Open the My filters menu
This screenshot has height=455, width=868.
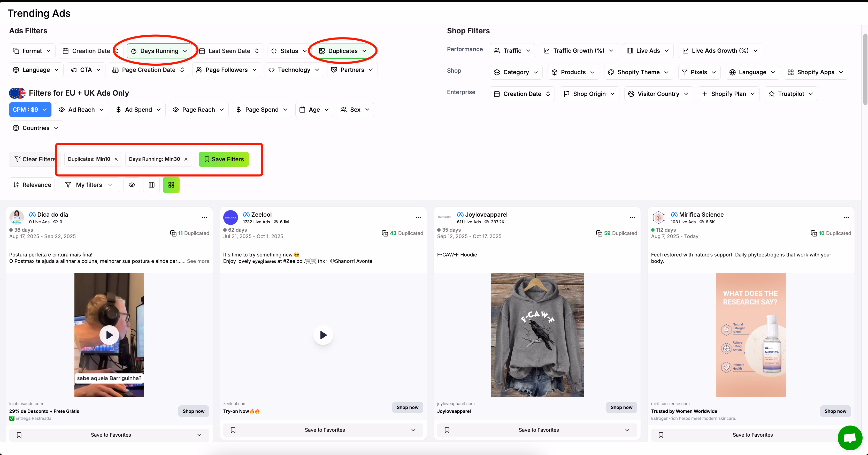89,185
